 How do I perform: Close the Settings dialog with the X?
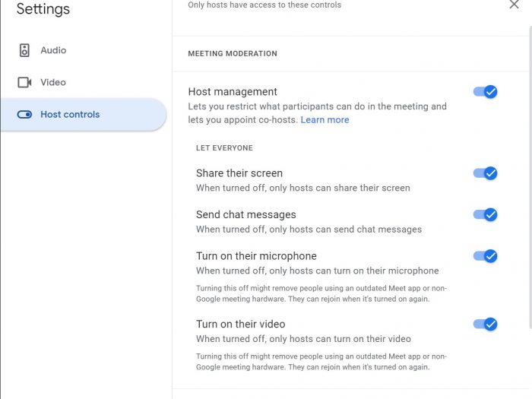point(514,5)
